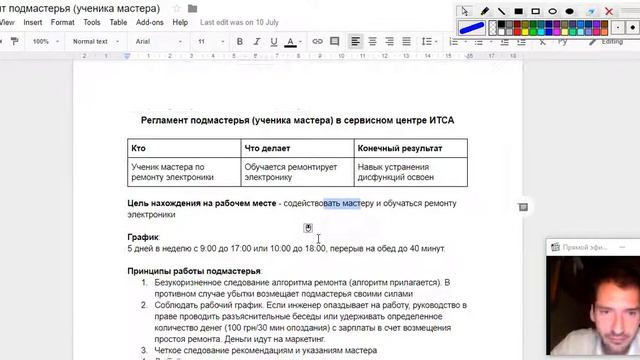Screen dimensions: 640x360
Task: Insert a link with the chain icon
Action: click(317, 41)
